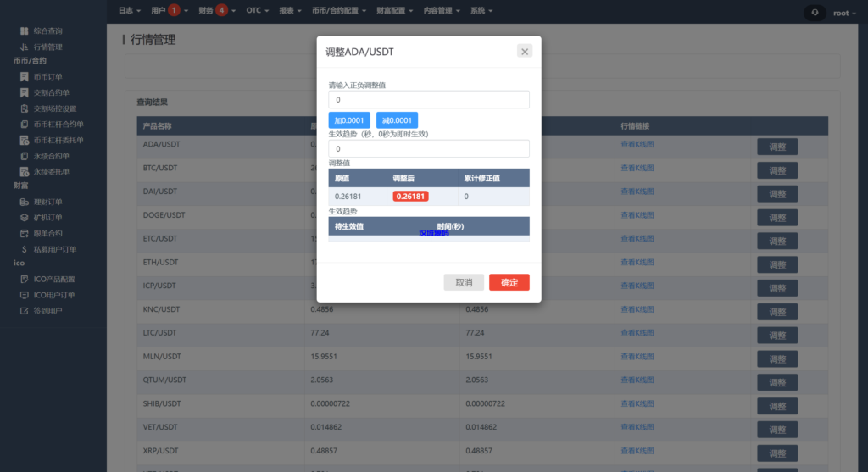
Task: Click the 请输入正负调整值 input field
Action: pyautogui.click(x=429, y=100)
